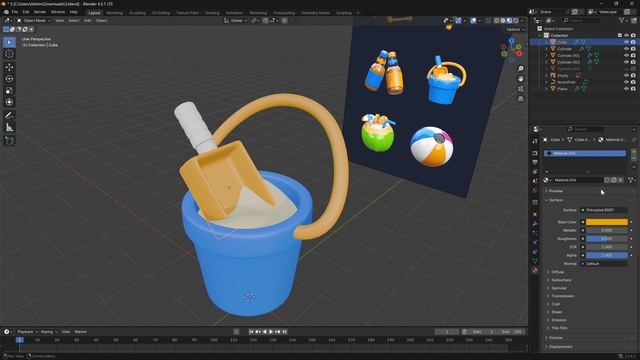The image size is (640, 360).
Task: Switch to the Shading workspace tab
Action: coord(212,13)
